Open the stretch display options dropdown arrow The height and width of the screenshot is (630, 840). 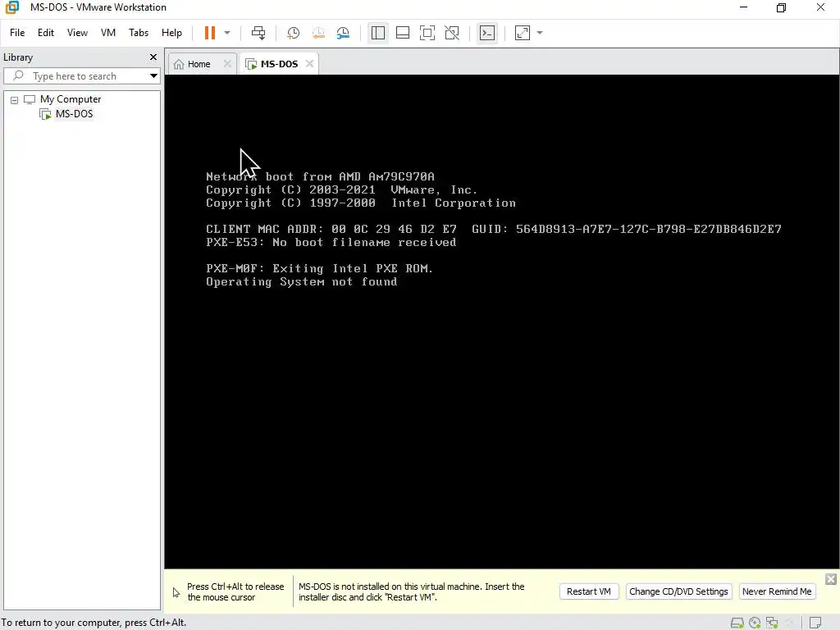click(x=540, y=33)
